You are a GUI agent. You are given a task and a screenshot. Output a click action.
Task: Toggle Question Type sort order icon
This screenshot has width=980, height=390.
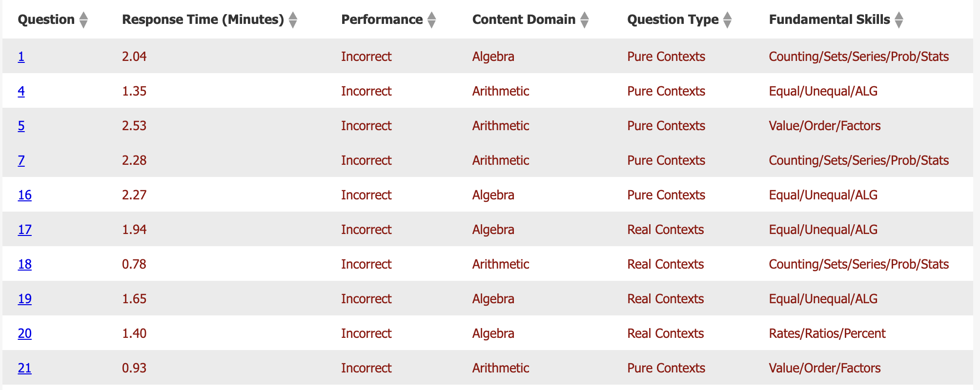point(727,20)
